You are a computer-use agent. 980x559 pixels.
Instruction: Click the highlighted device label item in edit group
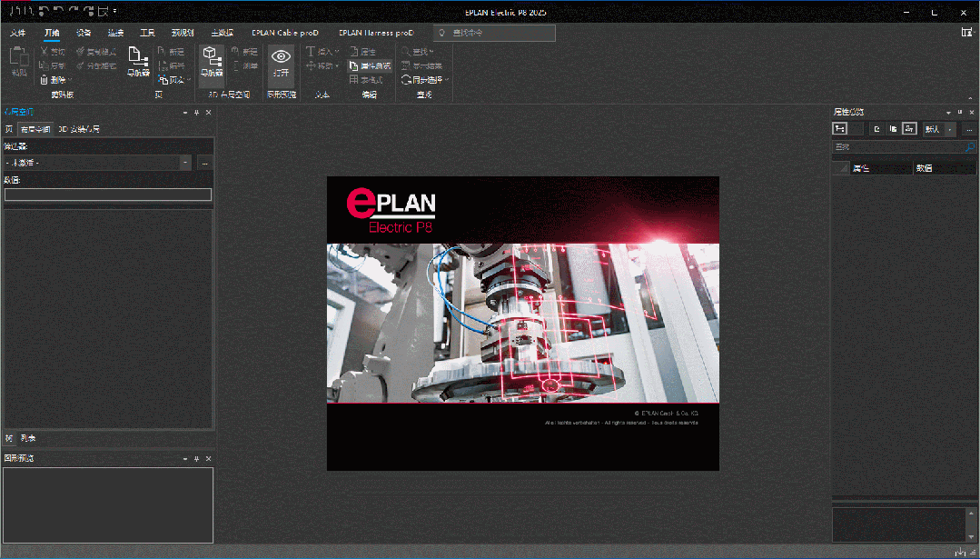pos(370,65)
